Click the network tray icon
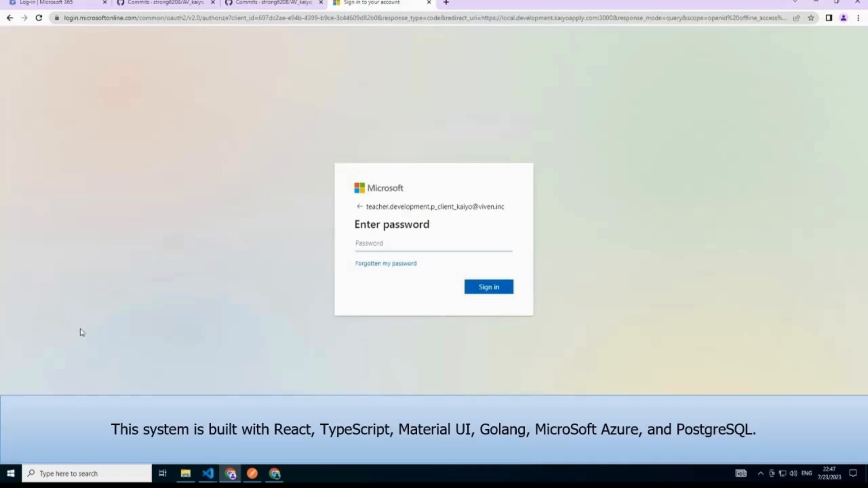Image resolution: width=868 pixels, height=488 pixels. 783,474
